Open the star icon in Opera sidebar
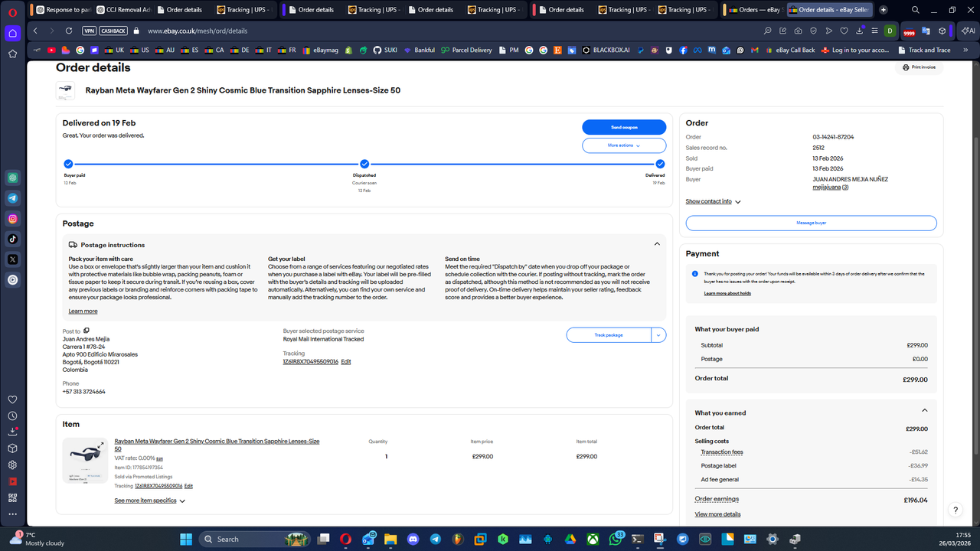Screen dimensions: 980x551 [x=13, y=54]
